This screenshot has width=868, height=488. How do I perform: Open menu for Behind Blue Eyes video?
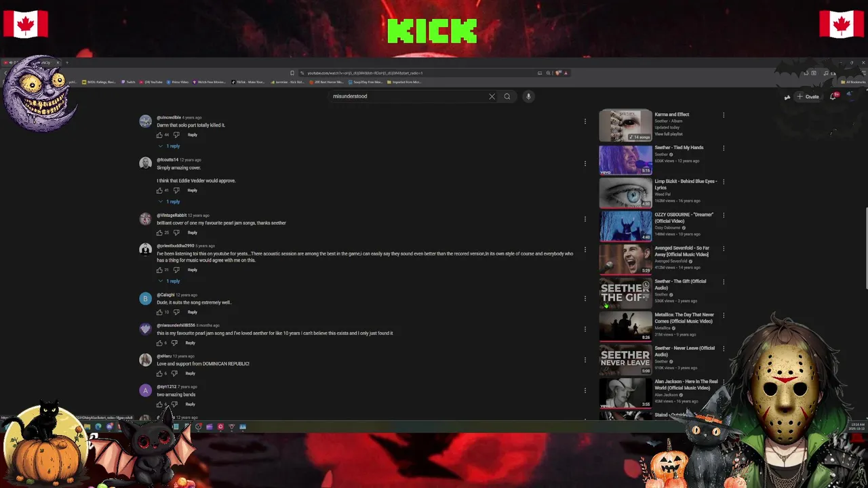tap(724, 182)
